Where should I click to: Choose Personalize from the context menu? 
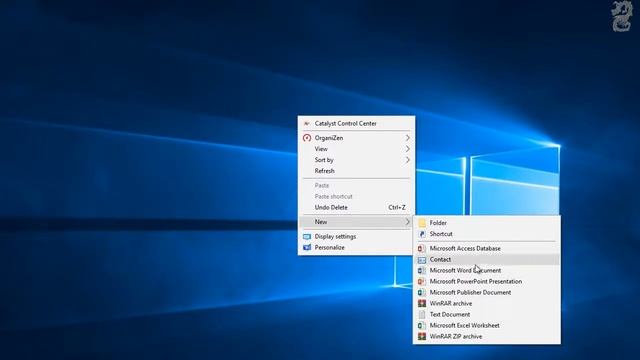coord(356,247)
